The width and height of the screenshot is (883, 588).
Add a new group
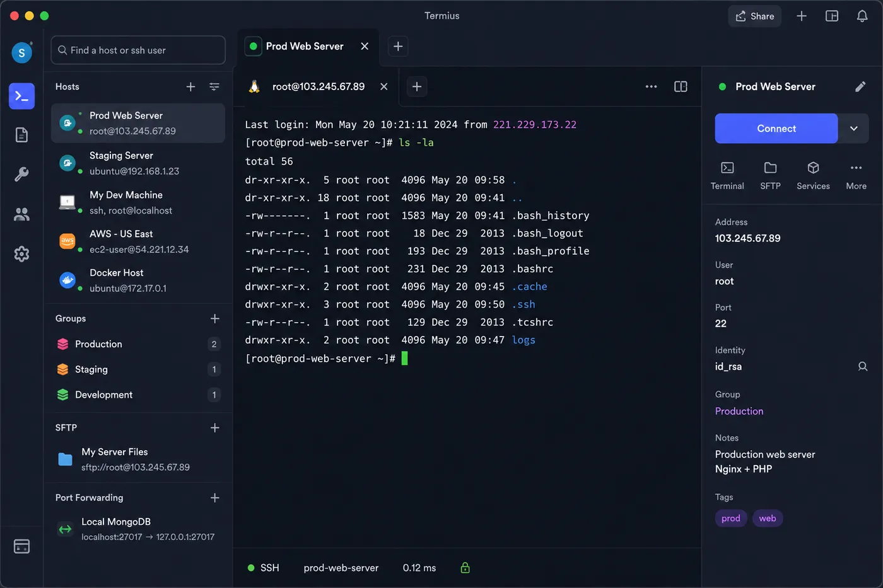coord(215,319)
